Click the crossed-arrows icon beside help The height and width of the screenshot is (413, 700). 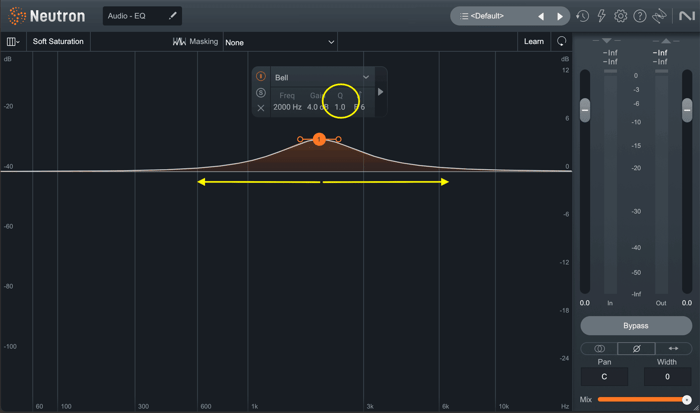[659, 16]
